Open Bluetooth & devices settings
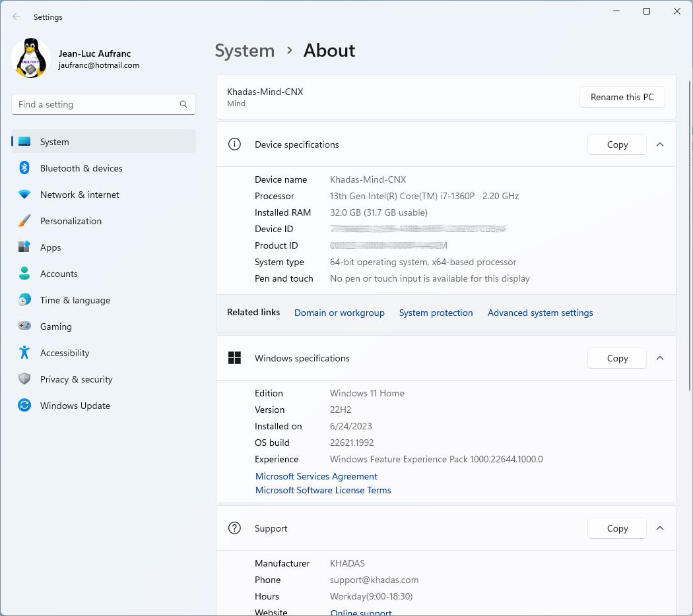 (104, 168)
